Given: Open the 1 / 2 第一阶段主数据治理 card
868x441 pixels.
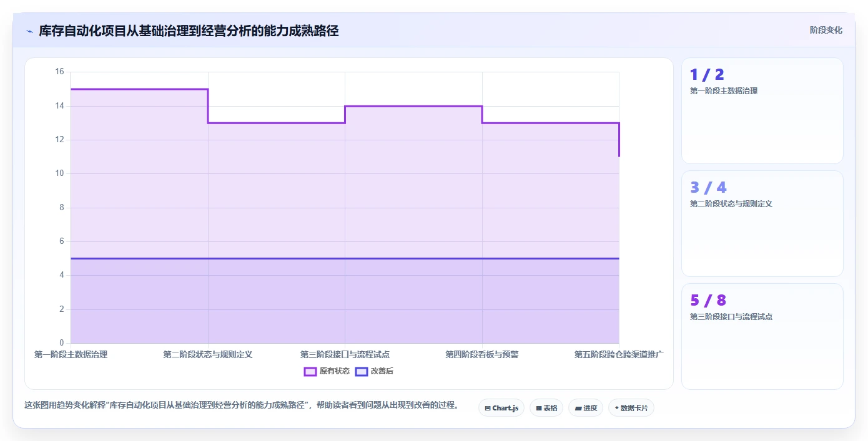Looking at the screenshot, I should tap(762, 110).
